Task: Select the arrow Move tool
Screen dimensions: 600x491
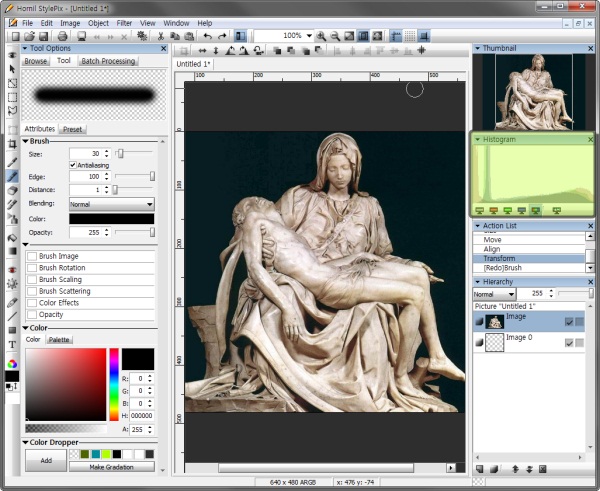Action: [12, 68]
